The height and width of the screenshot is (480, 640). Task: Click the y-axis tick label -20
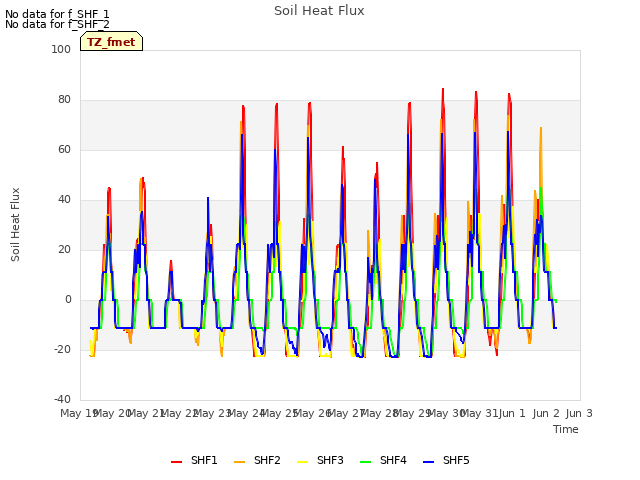(x=62, y=349)
